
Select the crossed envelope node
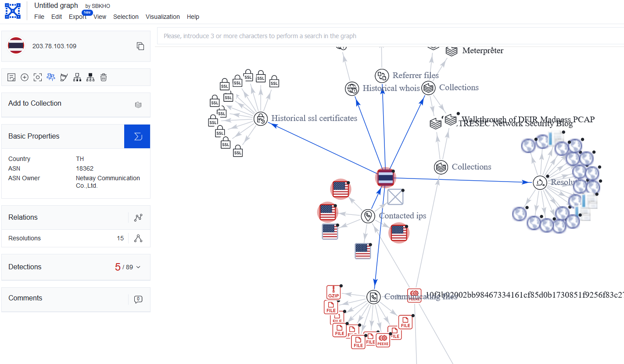[395, 197]
